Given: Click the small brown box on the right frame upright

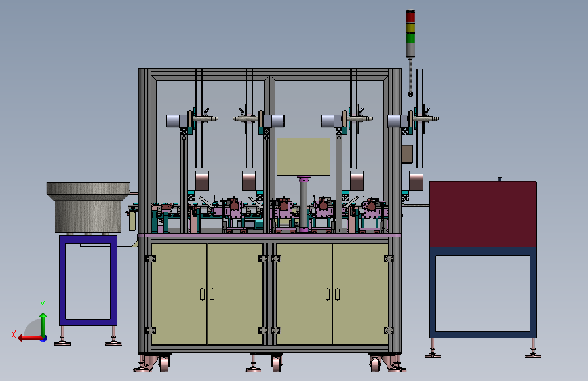Looking at the screenshot, I should coord(407,154).
